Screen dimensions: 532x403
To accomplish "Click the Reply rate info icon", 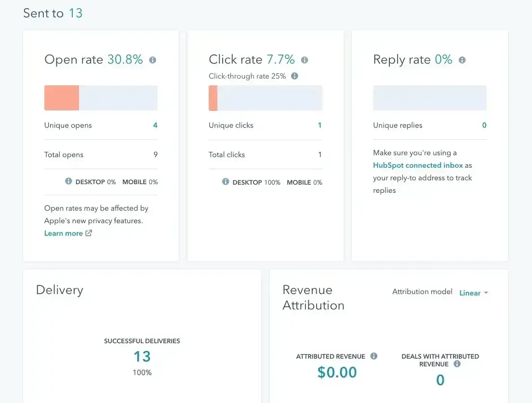I will pos(462,60).
